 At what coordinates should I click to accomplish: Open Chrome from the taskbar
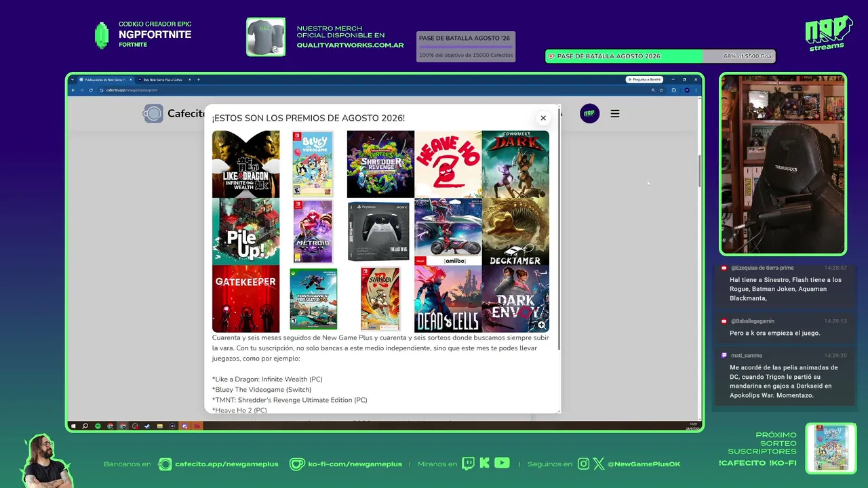(110, 426)
